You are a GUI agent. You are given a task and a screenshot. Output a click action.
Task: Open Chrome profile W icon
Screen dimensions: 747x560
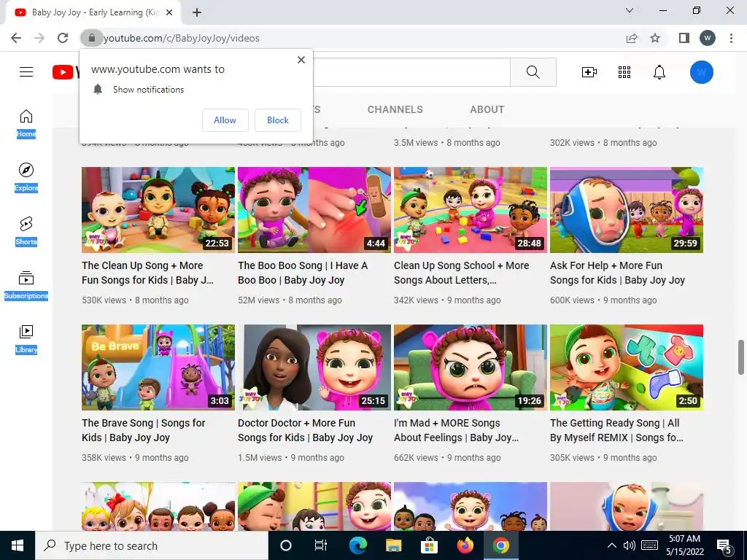click(708, 38)
